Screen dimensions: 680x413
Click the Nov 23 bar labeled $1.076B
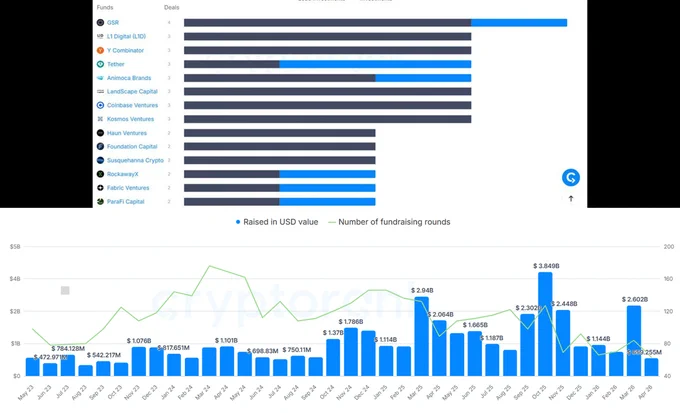[x=139, y=361]
